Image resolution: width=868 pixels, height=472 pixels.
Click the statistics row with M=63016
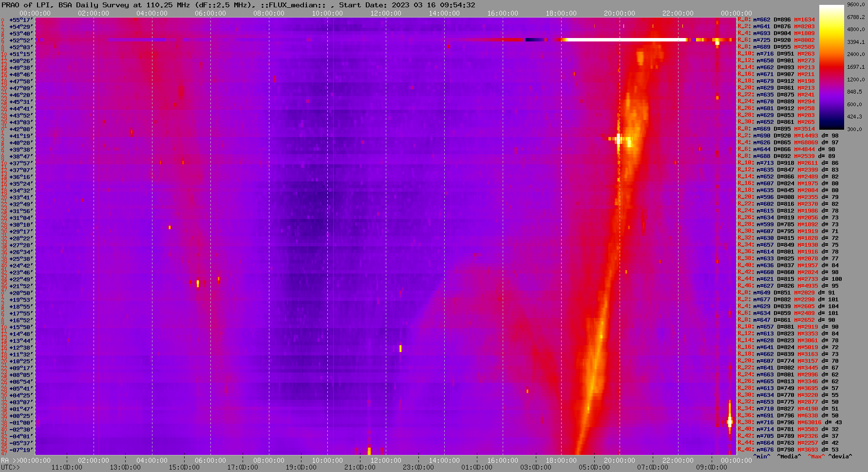[x=790, y=422]
